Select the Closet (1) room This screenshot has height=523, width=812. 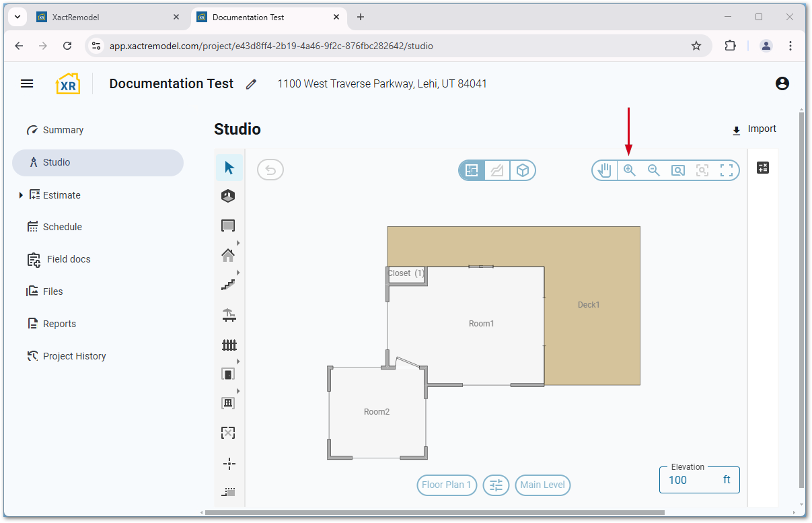(x=406, y=273)
